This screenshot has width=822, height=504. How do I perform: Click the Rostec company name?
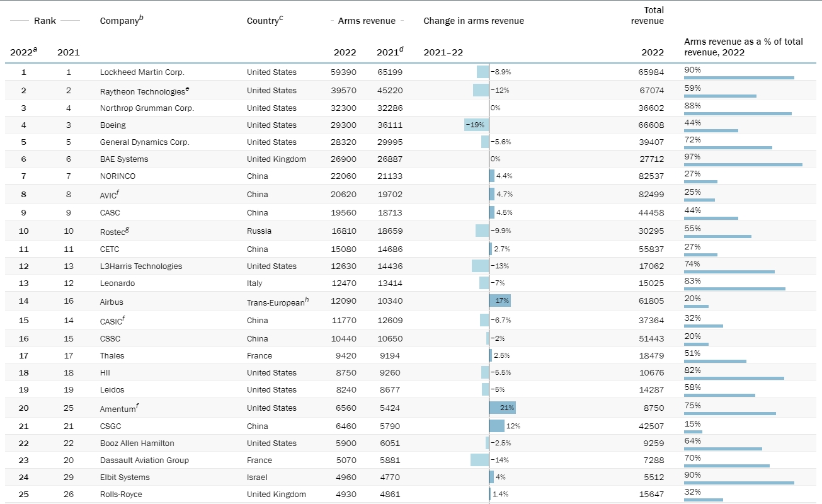coord(113,231)
